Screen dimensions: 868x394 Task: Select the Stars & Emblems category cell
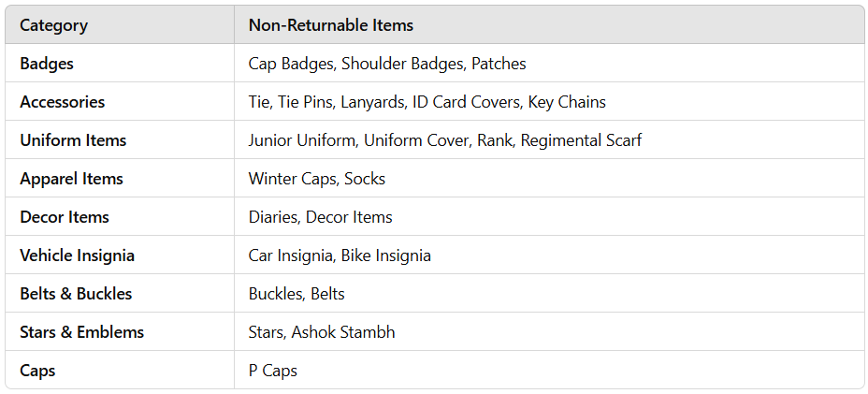[120, 331]
